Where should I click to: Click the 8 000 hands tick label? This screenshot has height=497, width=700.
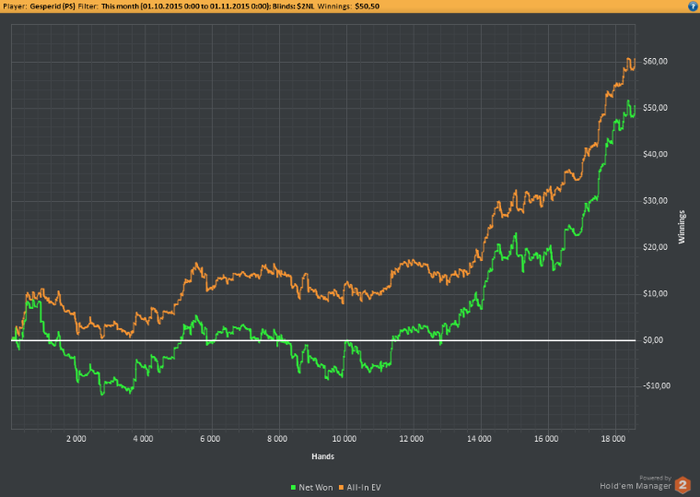pos(277,439)
